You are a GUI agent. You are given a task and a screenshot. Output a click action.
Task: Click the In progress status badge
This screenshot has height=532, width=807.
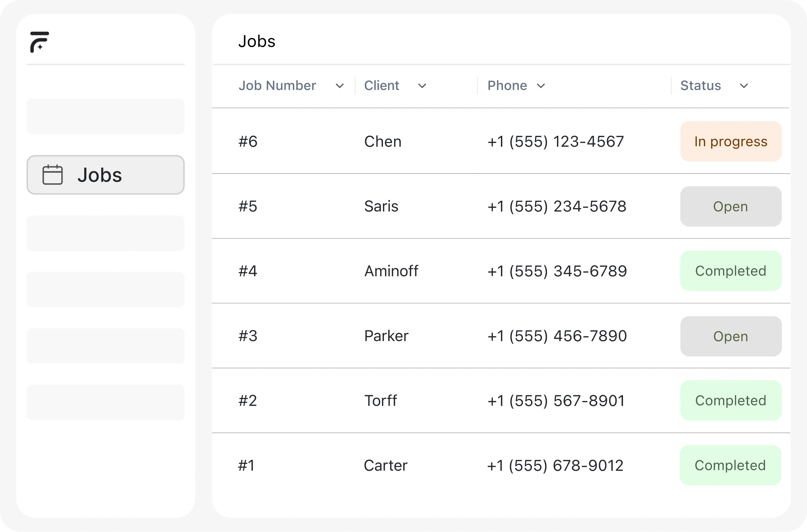pos(731,141)
